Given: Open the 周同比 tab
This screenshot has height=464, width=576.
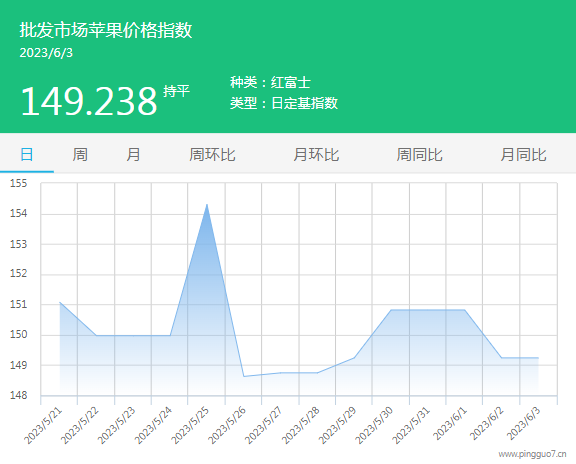Looking at the screenshot, I should pyautogui.click(x=420, y=155).
